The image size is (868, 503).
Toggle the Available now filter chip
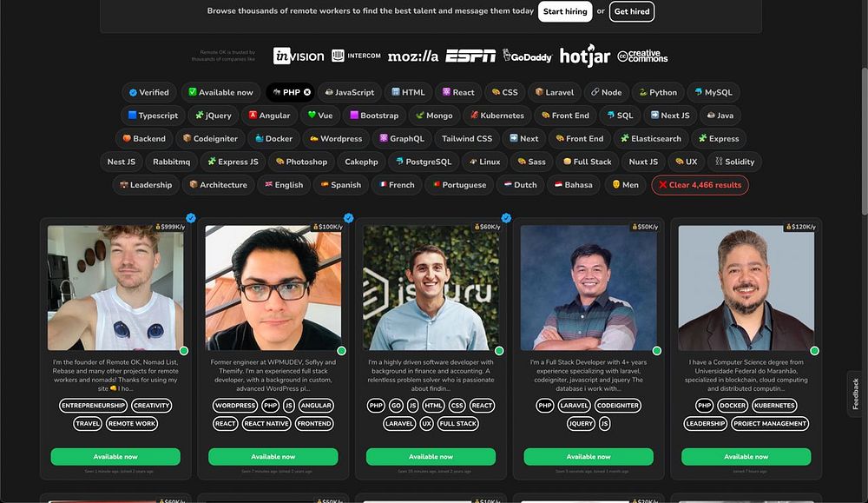tap(220, 92)
